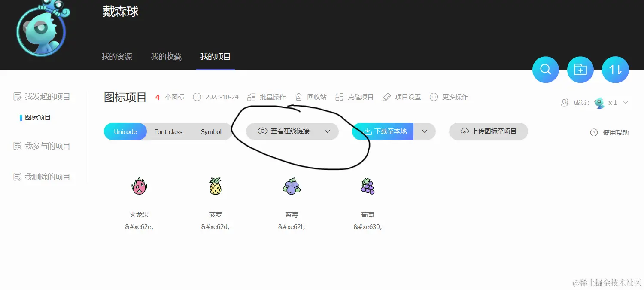The height and width of the screenshot is (290, 644).
Task: Switch to Symbol mode
Action: point(211,131)
